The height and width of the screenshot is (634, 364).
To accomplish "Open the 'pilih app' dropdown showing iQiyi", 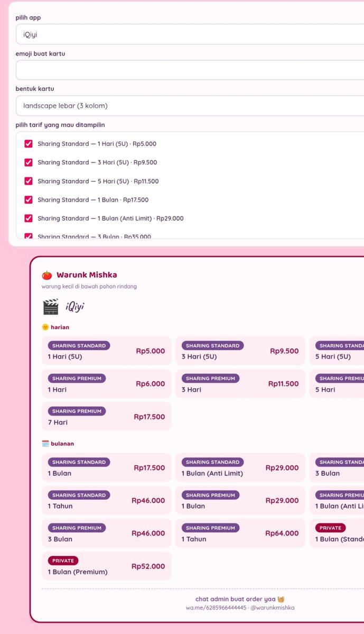I will point(190,34).
